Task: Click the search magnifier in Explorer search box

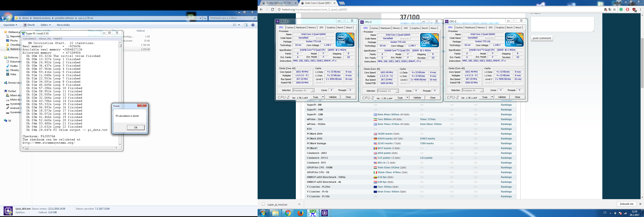Action: click(255, 18)
